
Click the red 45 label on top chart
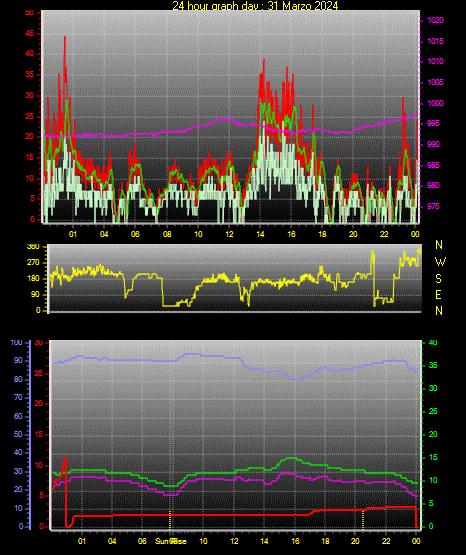pyautogui.click(x=30, y=34)
